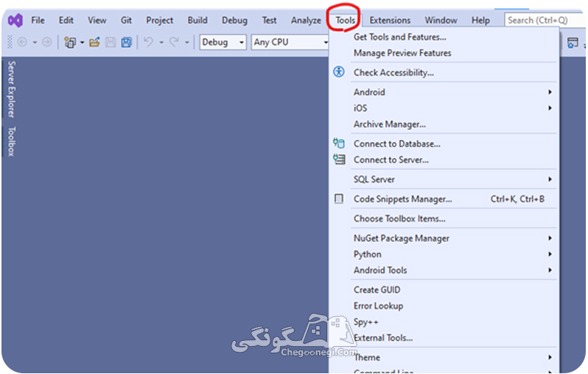Open the File menu

[38, 20]
